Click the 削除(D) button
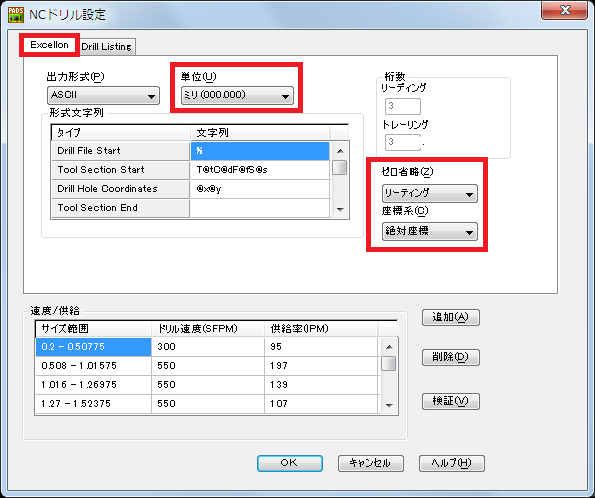This screenshot has width=595, height=498. click(x=451, y=357)
